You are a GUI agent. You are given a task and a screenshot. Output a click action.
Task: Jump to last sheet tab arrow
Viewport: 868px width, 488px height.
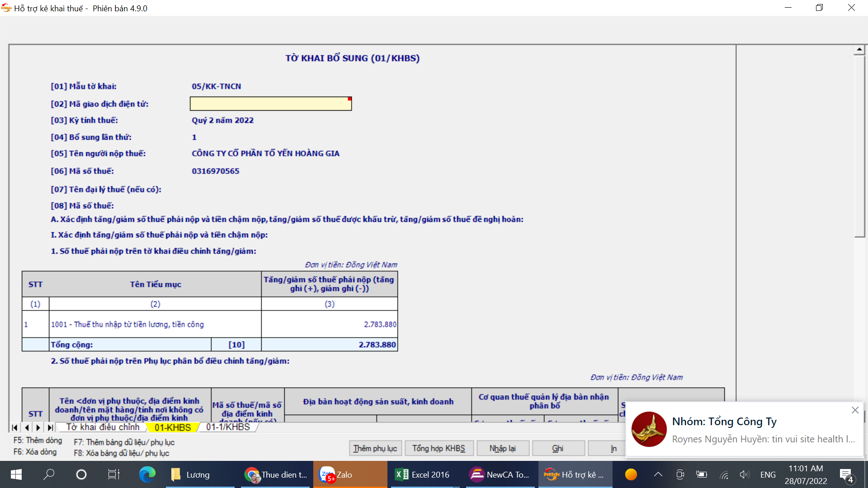point(50,427)
